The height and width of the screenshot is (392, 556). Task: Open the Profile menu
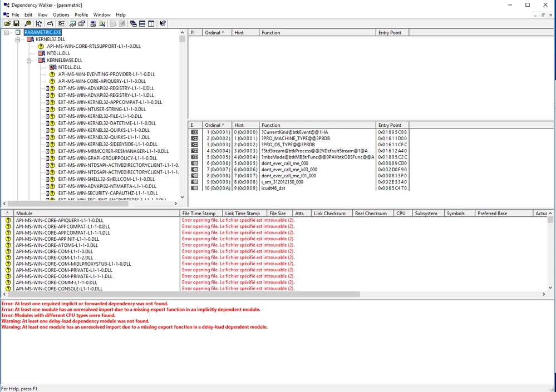click(x=82, y=14)
